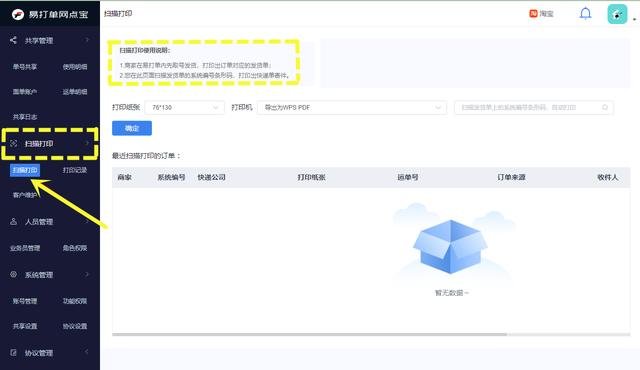Click the scan icon beside 扫描打印 group

13,143
